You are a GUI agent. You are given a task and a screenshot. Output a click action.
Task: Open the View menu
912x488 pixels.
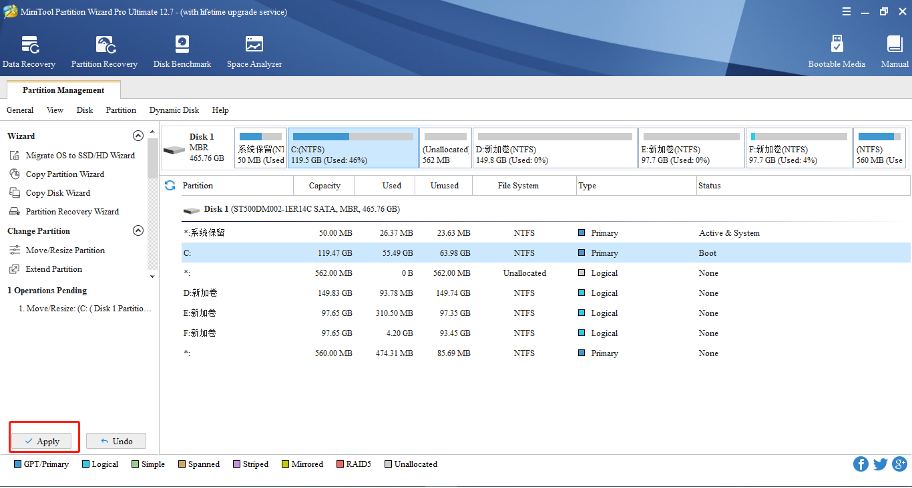click(55, 110)
